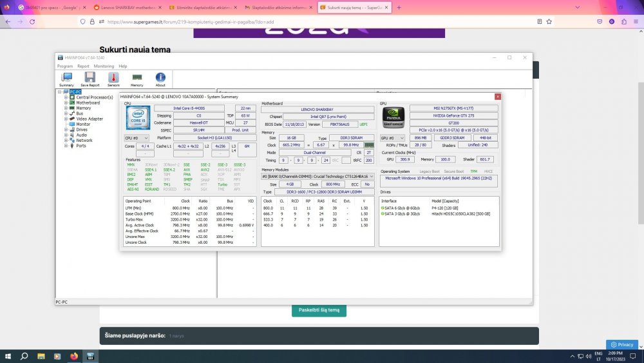Expand the Audio tree branch
This screenshot has height=363, width=644.
coord(66,135)
